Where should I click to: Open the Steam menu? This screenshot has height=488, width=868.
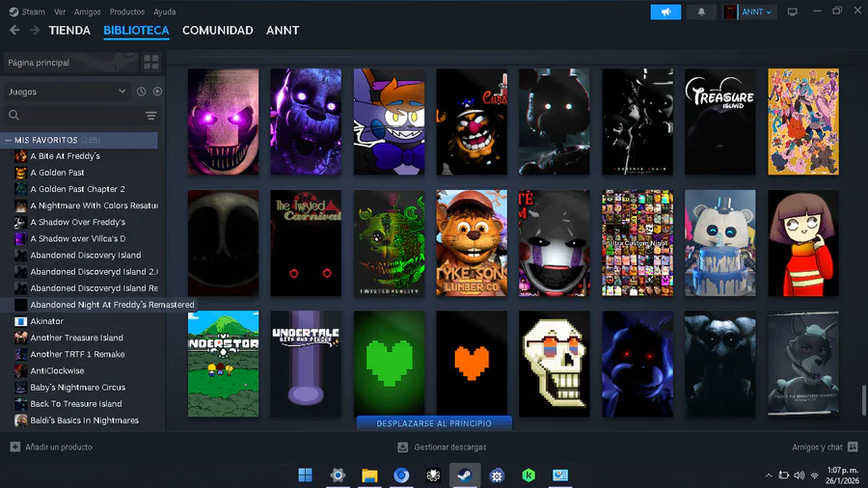tap(33, 12)
